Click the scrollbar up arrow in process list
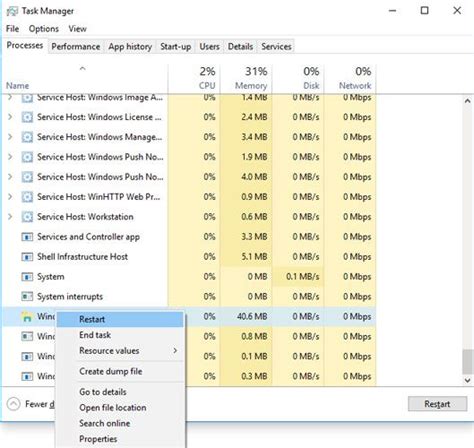 467,101
